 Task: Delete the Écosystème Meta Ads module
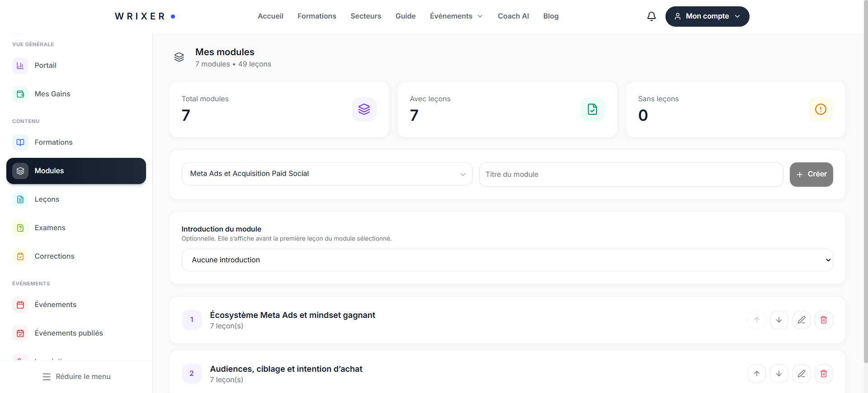tap(824, 320)
